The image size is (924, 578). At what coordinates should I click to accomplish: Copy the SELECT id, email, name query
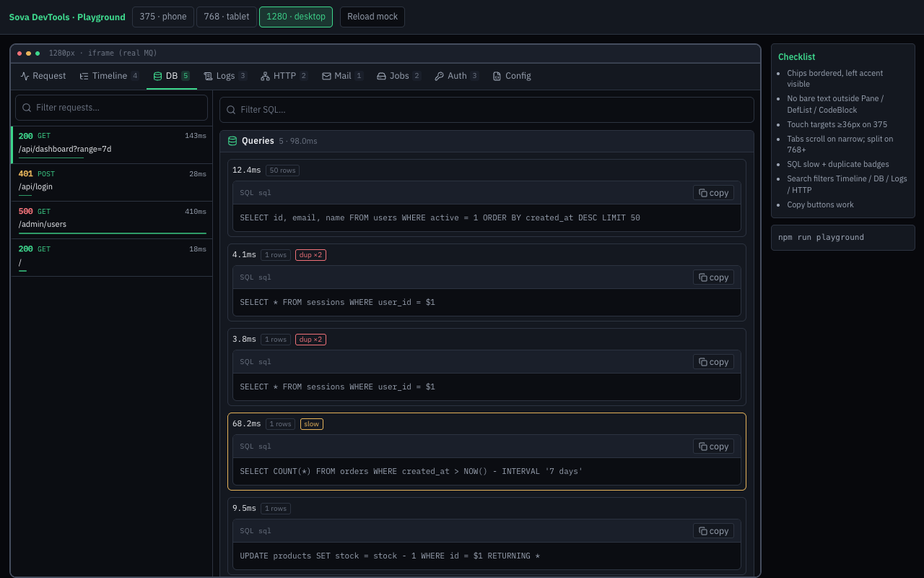pyautogui.click(x=713, y=193)
